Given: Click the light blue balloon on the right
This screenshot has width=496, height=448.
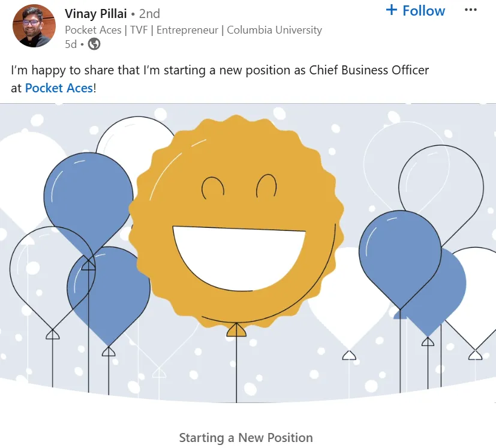Looking at the screenshot, I should [x=399, y=258].
